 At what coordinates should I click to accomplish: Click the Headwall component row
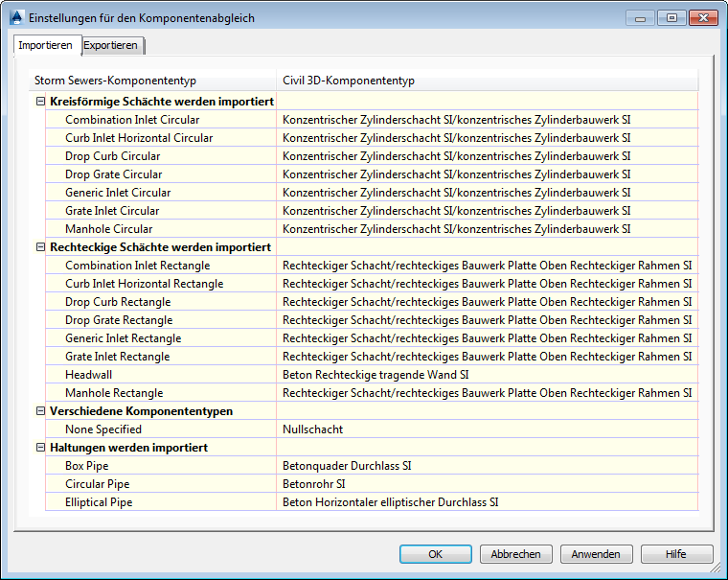(x=88, y=375)
